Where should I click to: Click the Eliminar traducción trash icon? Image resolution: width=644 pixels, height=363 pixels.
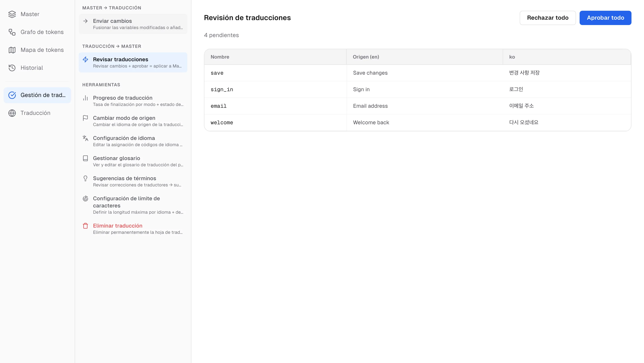click(x=85, y=226)
